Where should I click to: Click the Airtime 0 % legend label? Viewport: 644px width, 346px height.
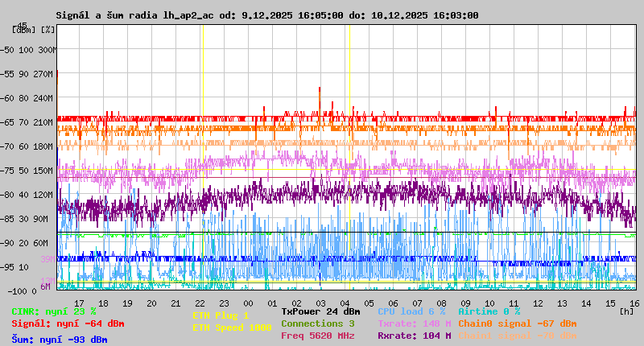(x=489, y=311)
